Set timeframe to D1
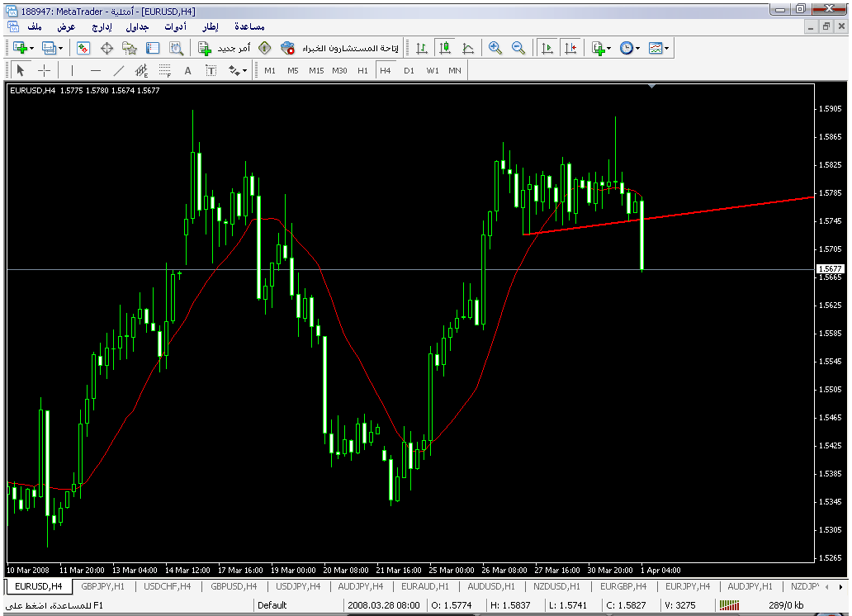The height and width of the screenshot is (616, 852). click(409, 71)
